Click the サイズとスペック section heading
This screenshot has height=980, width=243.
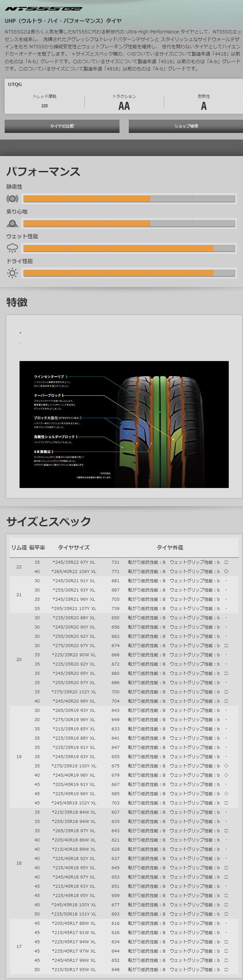pos(49,522)
